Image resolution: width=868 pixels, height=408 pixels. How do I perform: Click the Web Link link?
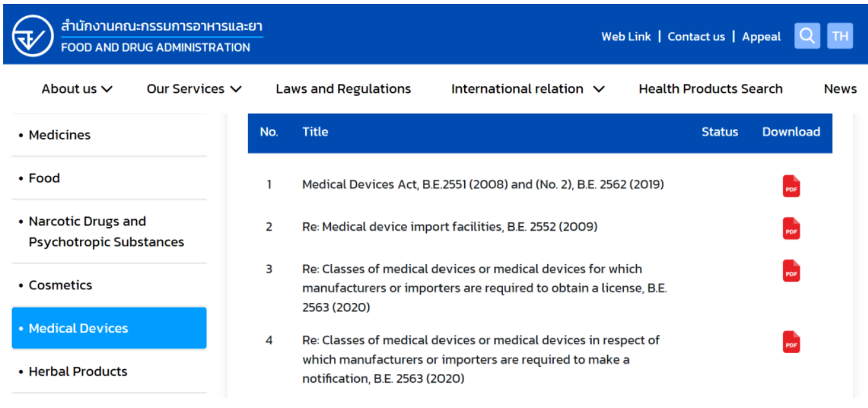coord(626,37)
